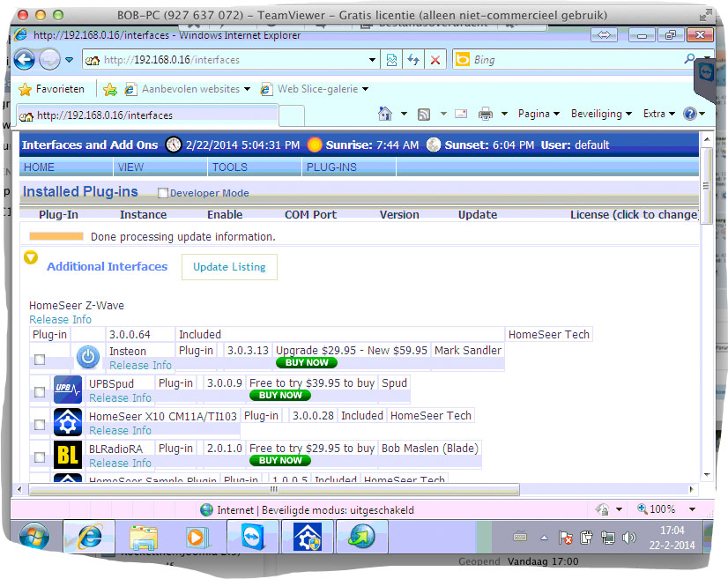Open HomeSeer X10 Release Info link

120,430
